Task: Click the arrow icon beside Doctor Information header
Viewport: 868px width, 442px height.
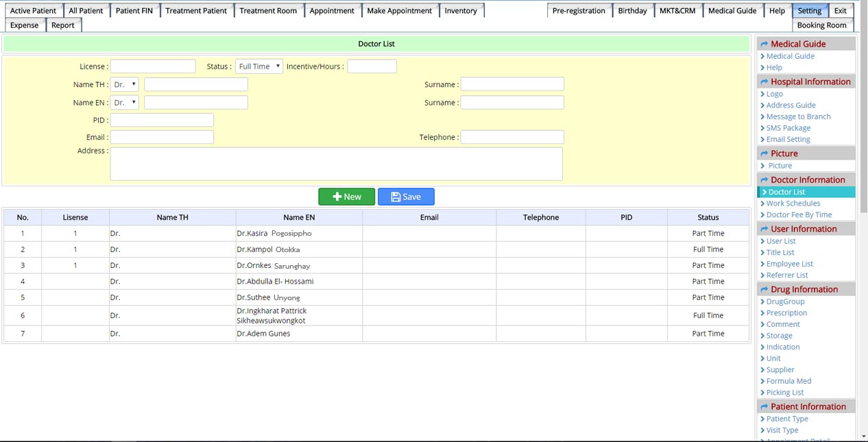Action: (x=764, y=180)
